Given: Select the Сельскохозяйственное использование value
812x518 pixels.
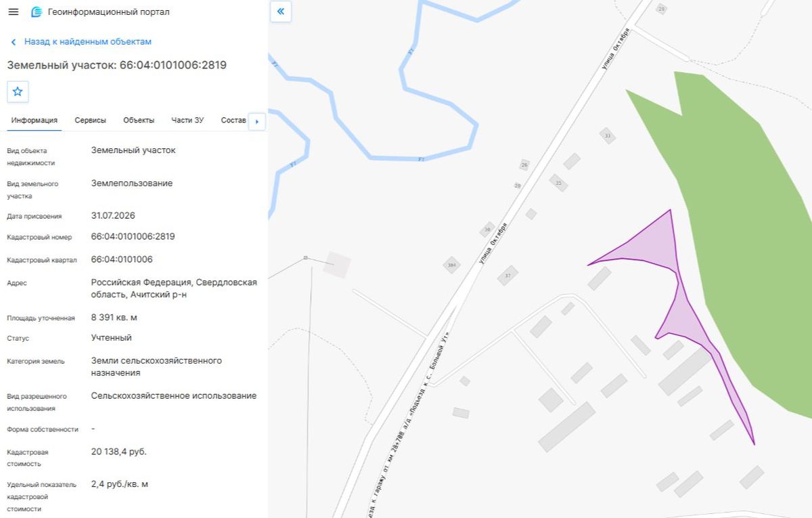Looking at the screenshot, I should (x=174, y=396).
